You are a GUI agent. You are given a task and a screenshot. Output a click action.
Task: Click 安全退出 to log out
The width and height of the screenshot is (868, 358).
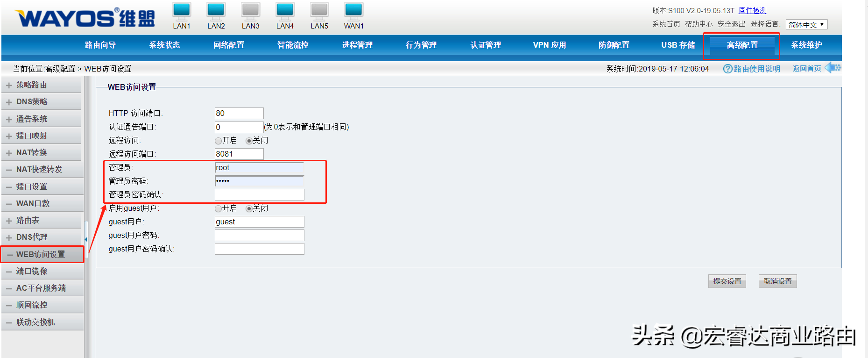(731, 24)
